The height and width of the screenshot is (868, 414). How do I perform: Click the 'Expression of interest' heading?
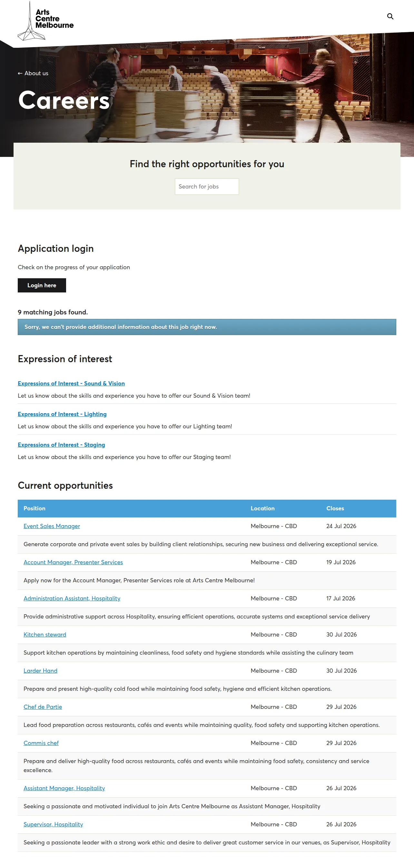[x=65, y=359]
